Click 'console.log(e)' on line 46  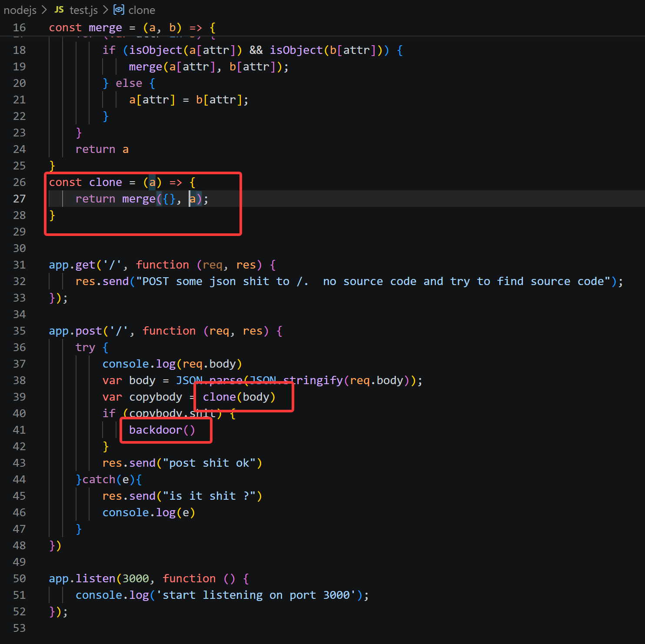click(x=149, y=512)
